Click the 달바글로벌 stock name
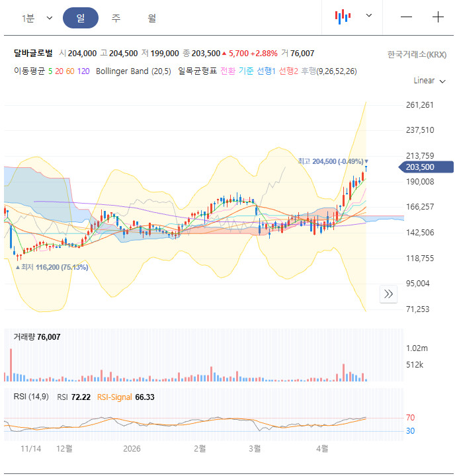This screenshot has height=476, width=457. [x=33, y=53]
